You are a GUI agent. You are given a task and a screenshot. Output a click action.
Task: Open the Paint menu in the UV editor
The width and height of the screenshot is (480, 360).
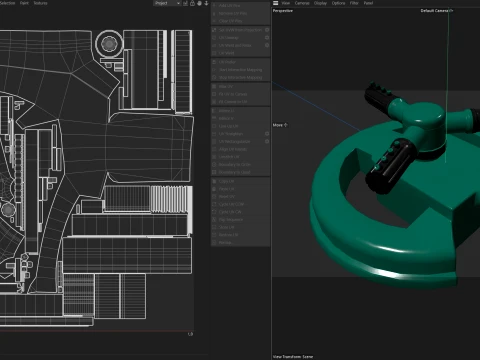pyautogui.click(x=24, y=3)
